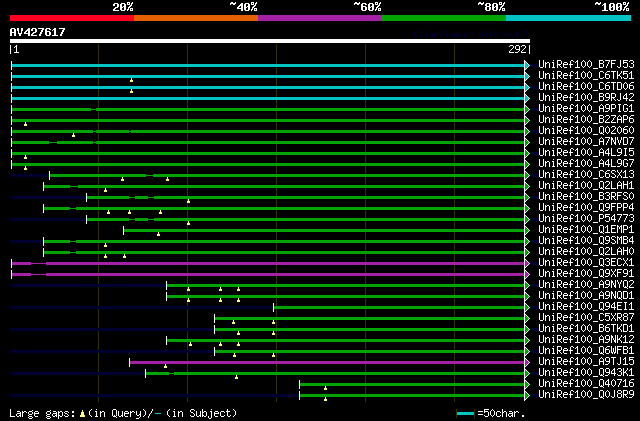Click the purple ~60% identity legend segment
This screenshot has width=640, height=421.
click(x=320, y=18)
